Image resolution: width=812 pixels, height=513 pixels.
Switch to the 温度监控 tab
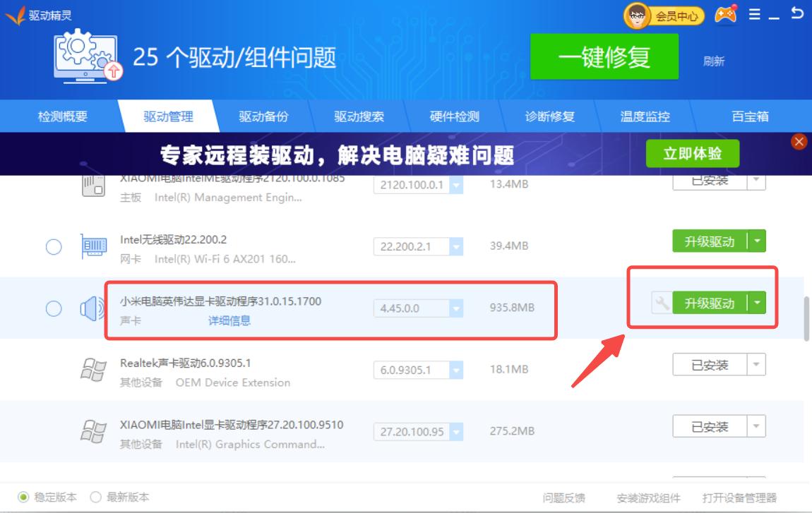point(645,116)
